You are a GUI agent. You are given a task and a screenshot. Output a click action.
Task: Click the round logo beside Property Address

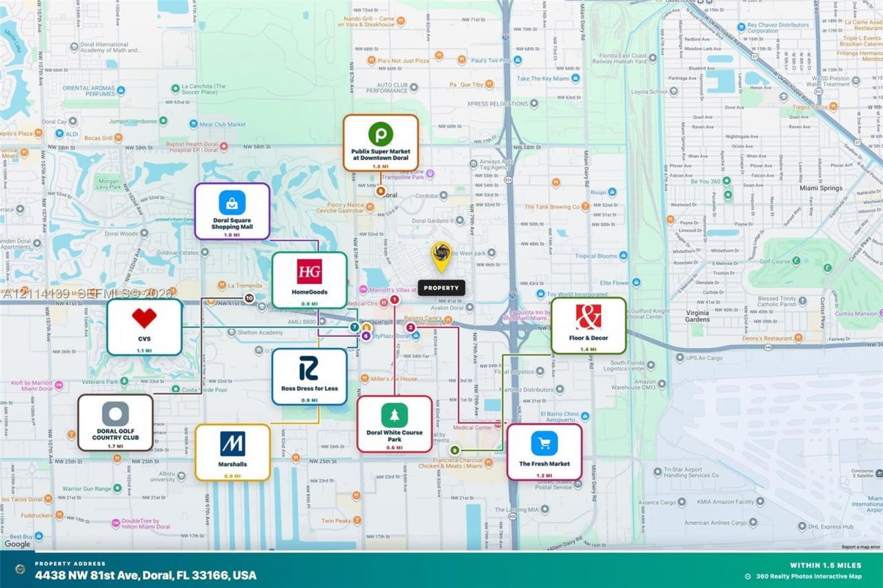(21, 569)
